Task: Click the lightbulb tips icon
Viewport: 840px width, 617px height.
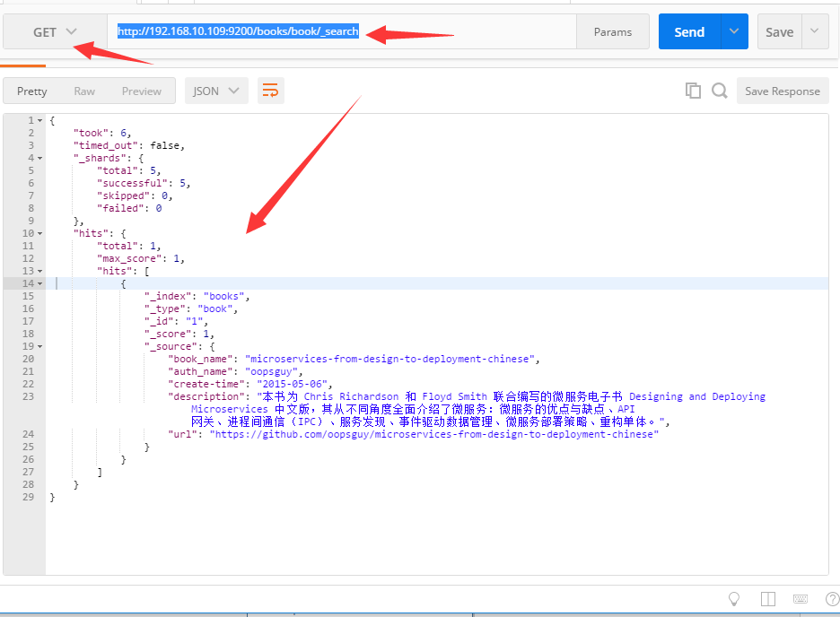Action: click(x=734, y=599)
